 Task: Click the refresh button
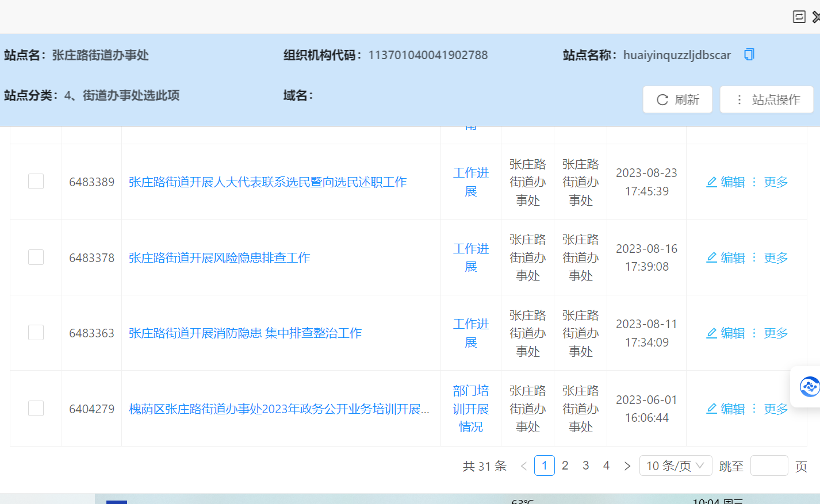point(677,99)
